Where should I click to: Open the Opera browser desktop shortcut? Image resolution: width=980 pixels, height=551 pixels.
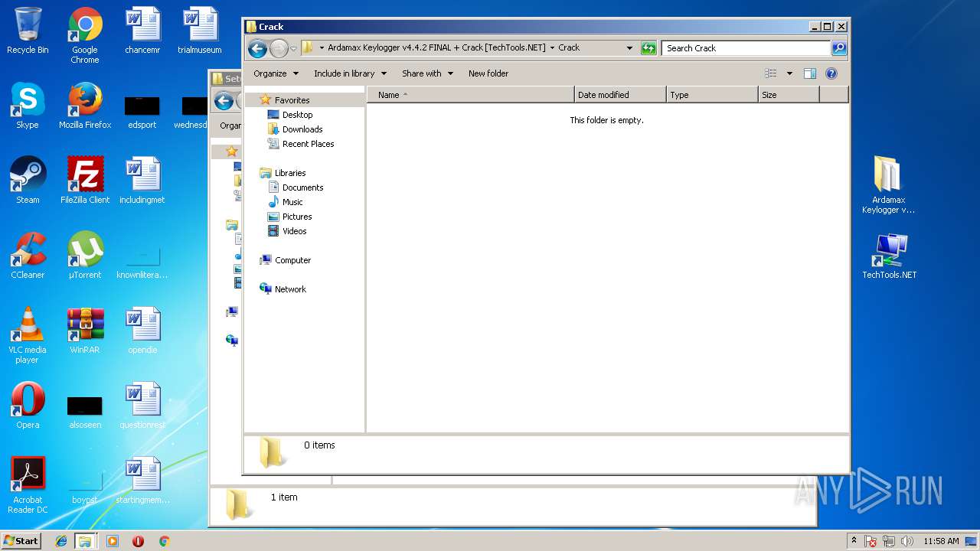pos(28,406)
